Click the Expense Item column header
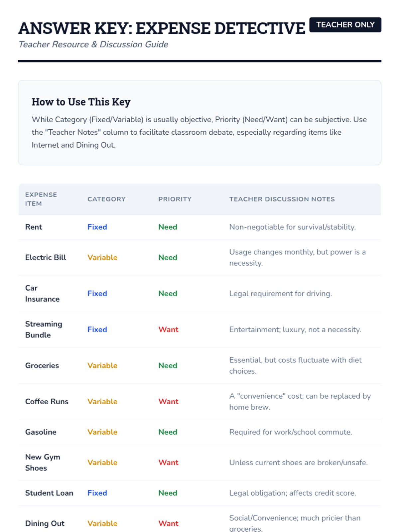The width and height of the screenshot is (399, 532). pyautogui.click(x=41, y=199)
